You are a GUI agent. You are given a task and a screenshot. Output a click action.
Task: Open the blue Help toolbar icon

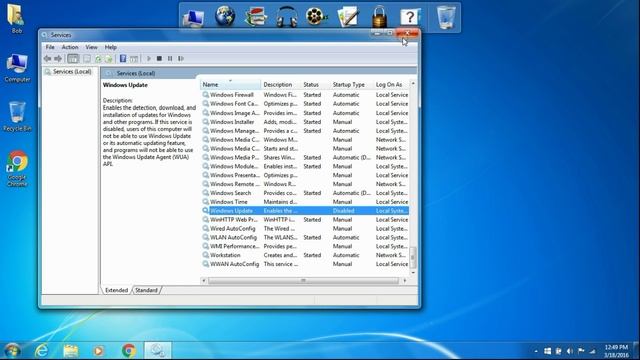pos(123,59)
